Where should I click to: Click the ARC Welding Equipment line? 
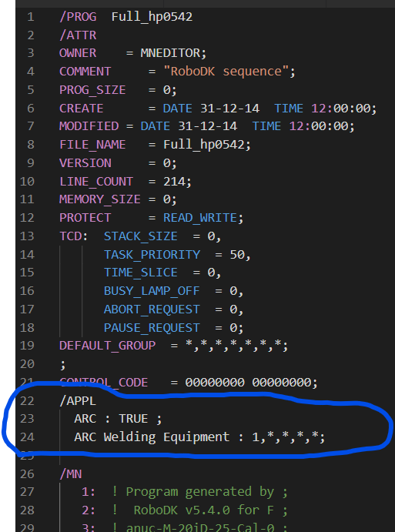tap(199, 437)
